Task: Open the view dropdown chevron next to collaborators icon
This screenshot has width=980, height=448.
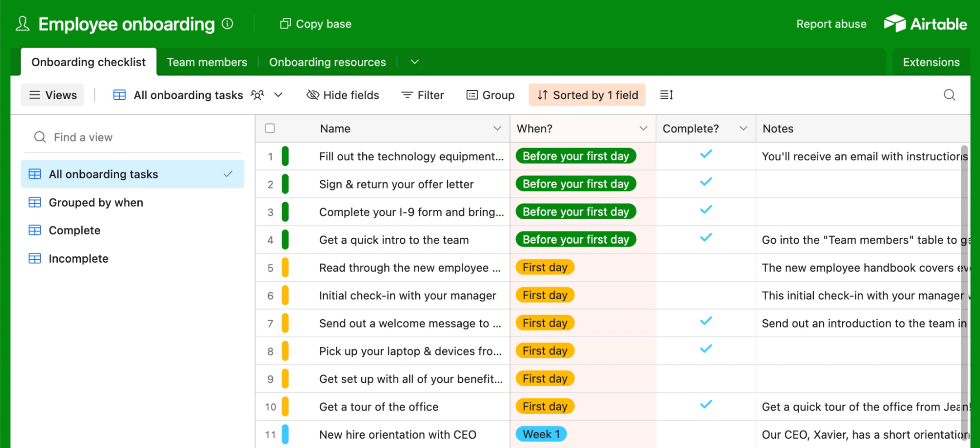Action: (278, 95)
